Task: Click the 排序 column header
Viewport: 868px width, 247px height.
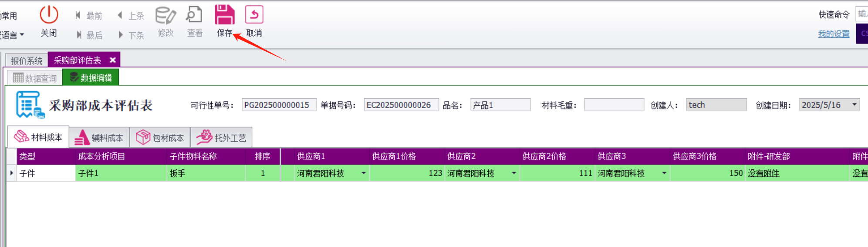Action: 263,156
